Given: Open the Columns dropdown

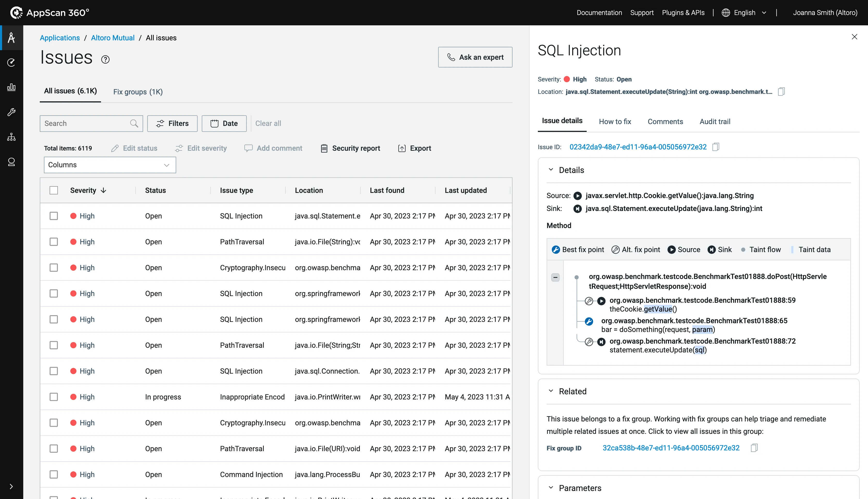Looking at the screenshot, I should [110, 165].
